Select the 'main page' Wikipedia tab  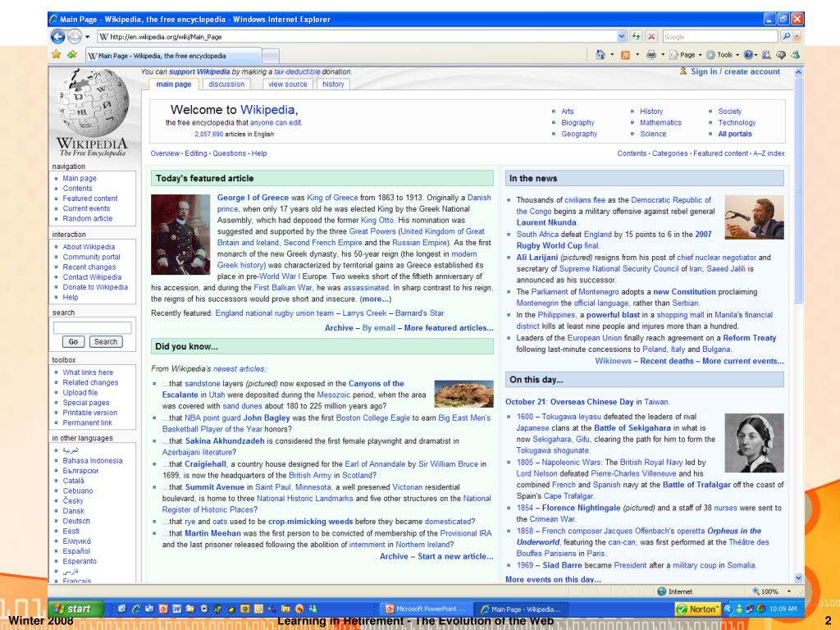pyautogui.click(x=174, y=84)
